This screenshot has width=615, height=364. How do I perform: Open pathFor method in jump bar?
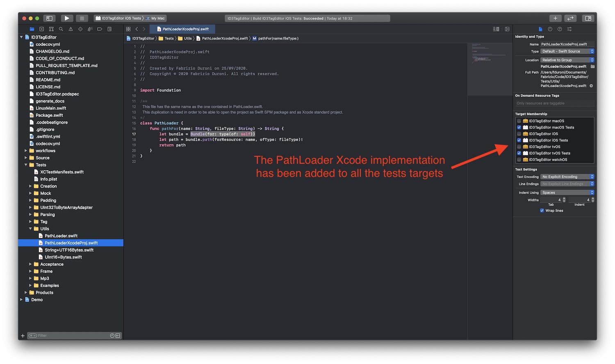pos(275,38)
